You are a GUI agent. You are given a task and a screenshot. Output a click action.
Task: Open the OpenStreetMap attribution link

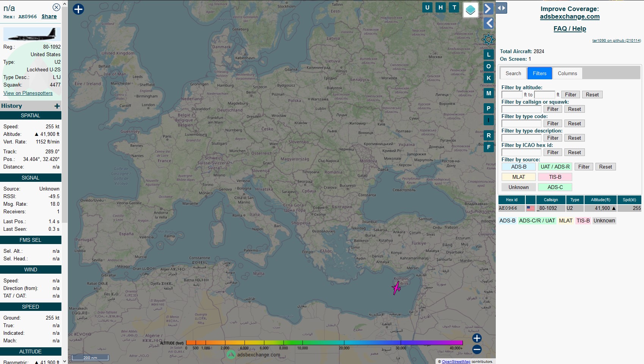tap(456, 362)
